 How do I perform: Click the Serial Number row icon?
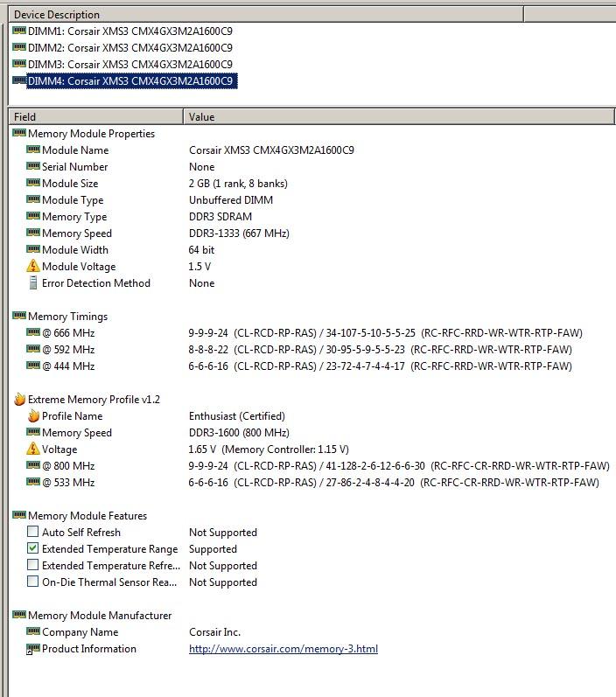click(33, 166)
